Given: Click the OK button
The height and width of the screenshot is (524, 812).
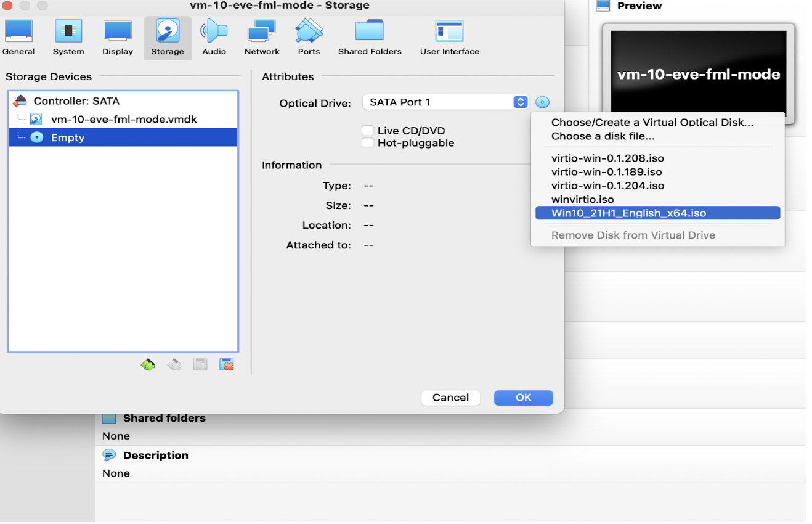Looking at the screenshot, I should point(523,398).
